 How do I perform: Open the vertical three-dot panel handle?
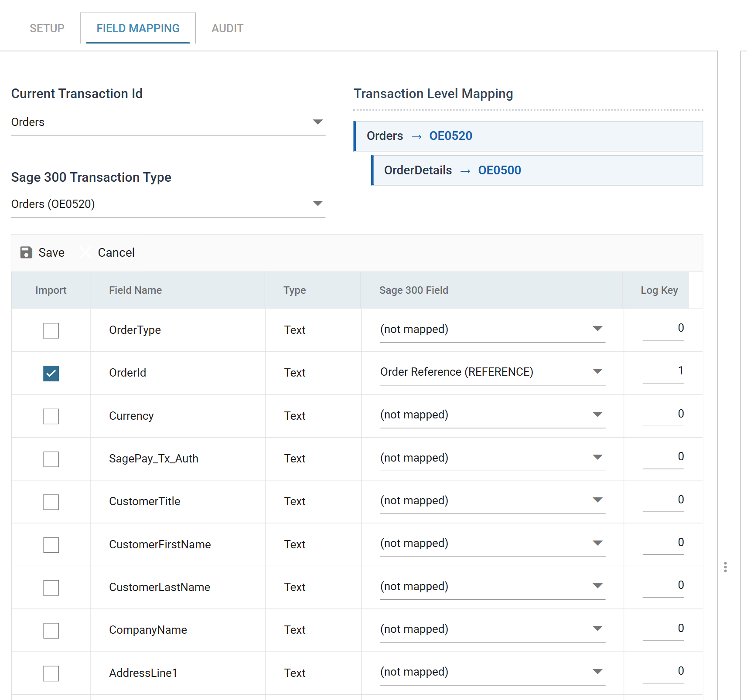pos(725,567)
